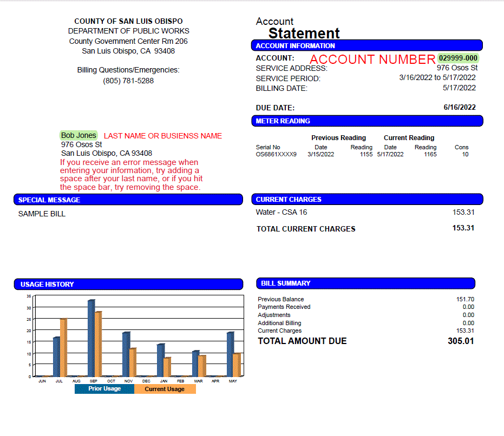The height and width of the screenshot is (436, 504).
Task: Click the previous reading date 3/15/2022
Action: (320, 154)
